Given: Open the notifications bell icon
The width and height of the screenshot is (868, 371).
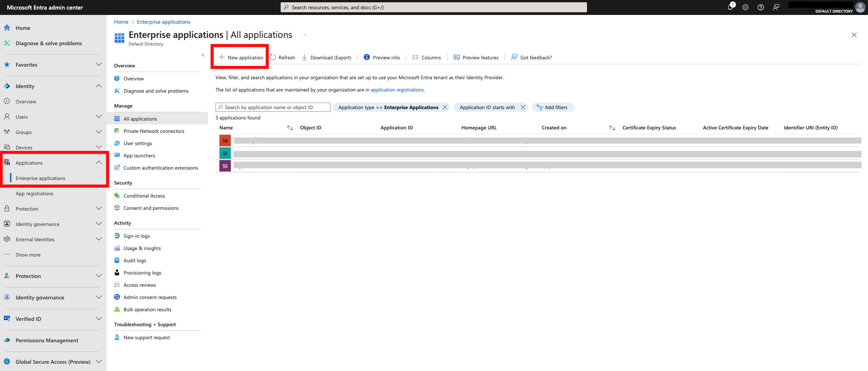Looking at the screenshot, I should [x=731, y=7].
